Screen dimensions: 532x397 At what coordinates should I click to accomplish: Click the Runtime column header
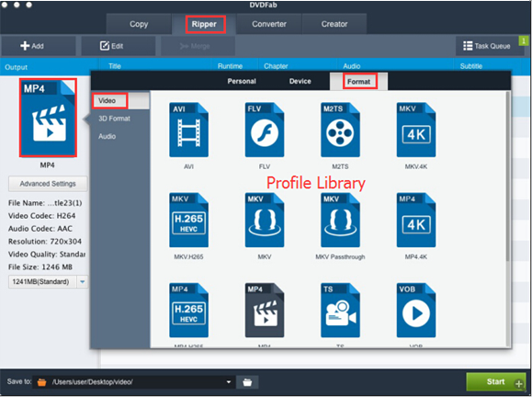pyautogui.click(x=230, y=66)
